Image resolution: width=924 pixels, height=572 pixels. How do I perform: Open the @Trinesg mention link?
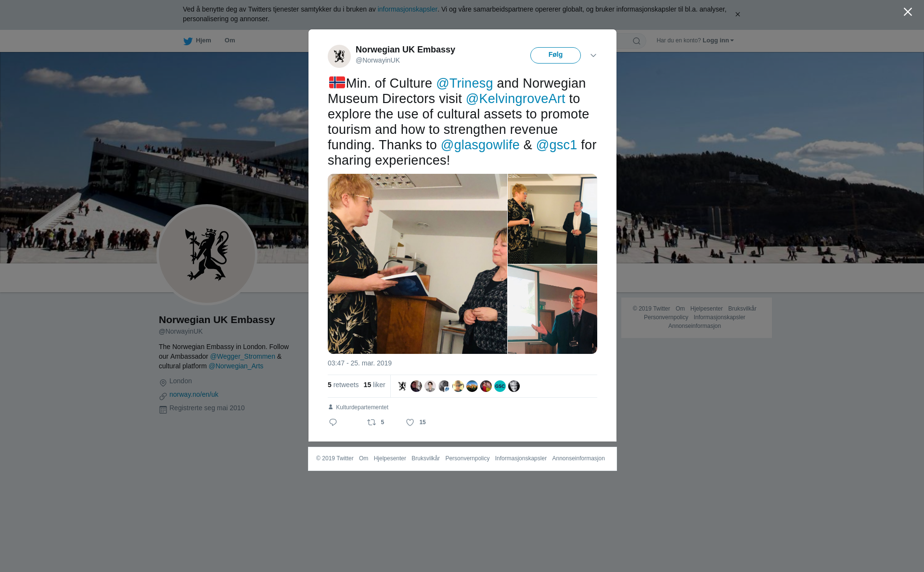tap(464, 83)
